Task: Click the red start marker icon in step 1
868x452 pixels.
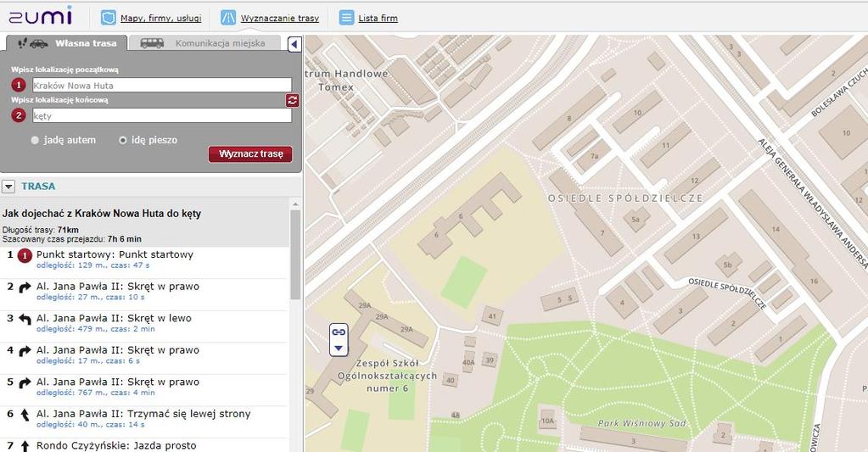Action: click(x=25, y=255)
